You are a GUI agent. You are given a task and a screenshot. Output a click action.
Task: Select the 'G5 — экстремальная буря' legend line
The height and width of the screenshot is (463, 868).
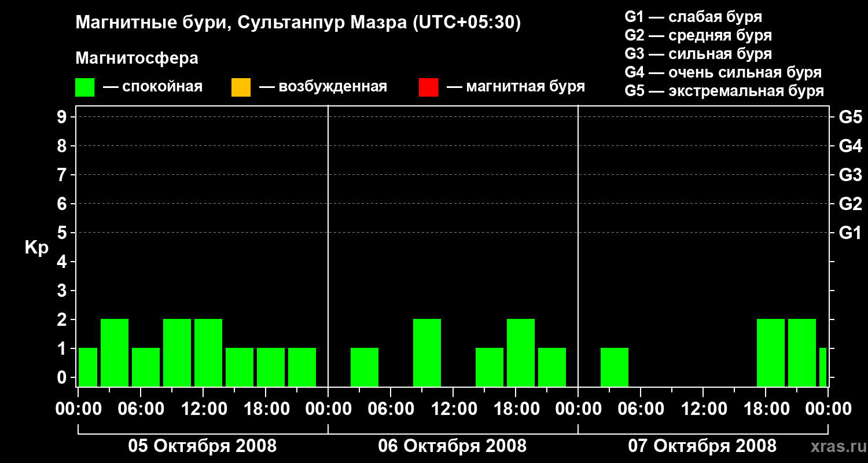[x=724, y=91]
